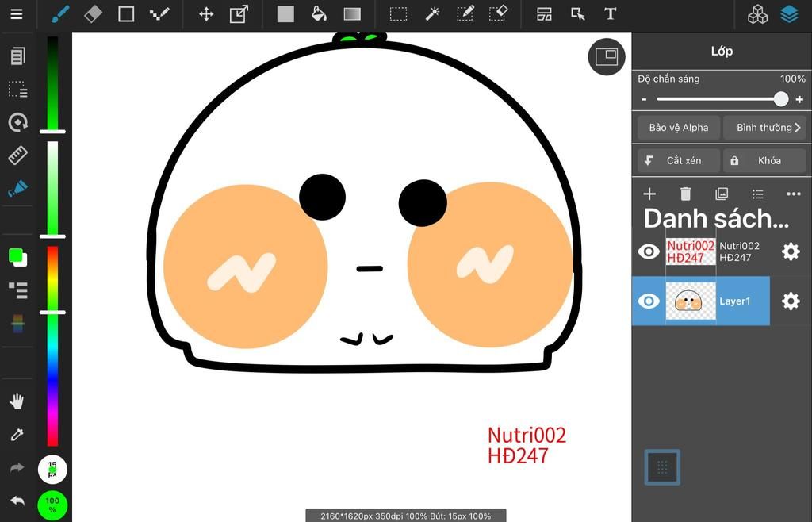Select the Eyedropper tool
This screenshot has height=522, width=812.
pos(17,435)
